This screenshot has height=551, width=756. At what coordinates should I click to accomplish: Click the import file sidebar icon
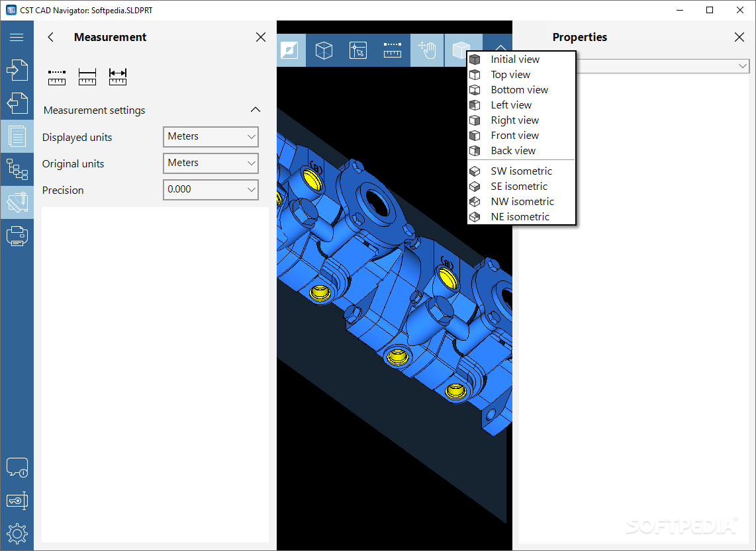click(17, 70)
